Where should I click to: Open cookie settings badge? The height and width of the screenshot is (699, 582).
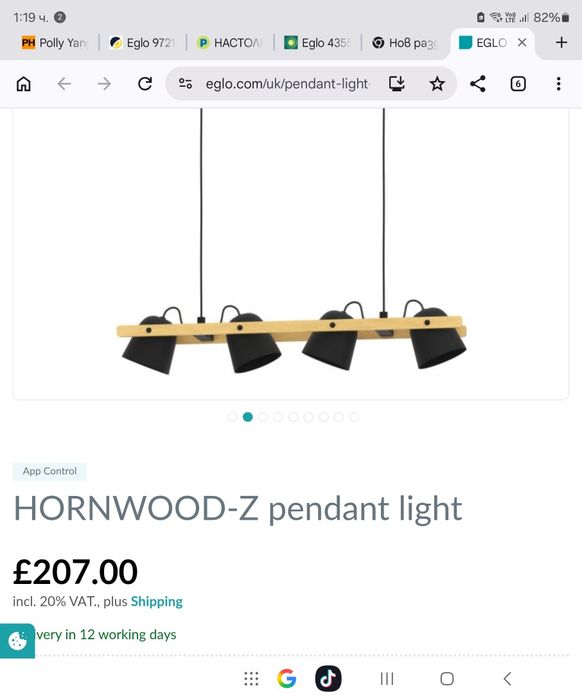tap(17, 641)
